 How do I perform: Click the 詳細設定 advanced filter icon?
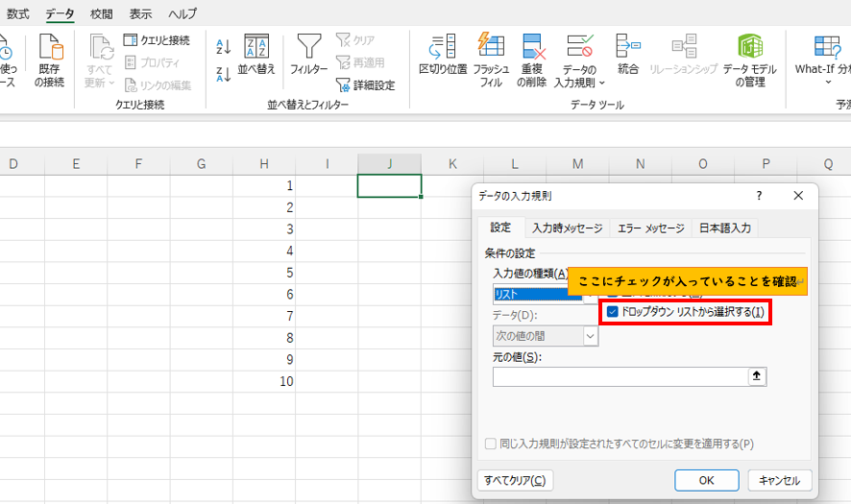[343, 84]
